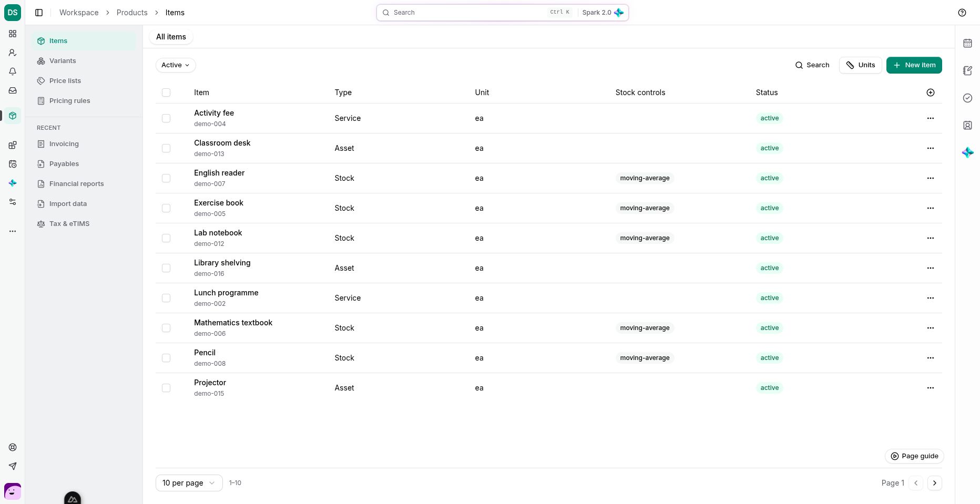Click the Mathematics textbook item name
Image resolution: width=980 pixels, height=504 pixels.
(x=233, y=323)
